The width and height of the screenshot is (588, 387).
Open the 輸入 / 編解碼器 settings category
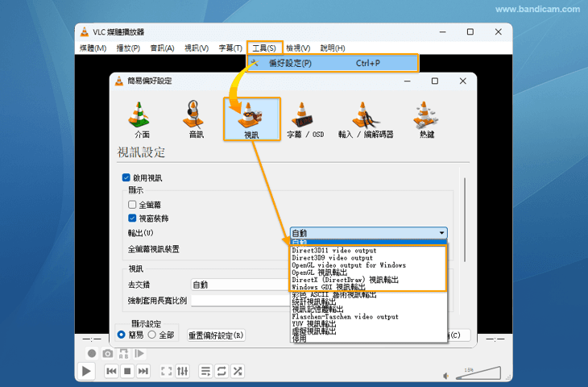[365, 120]
